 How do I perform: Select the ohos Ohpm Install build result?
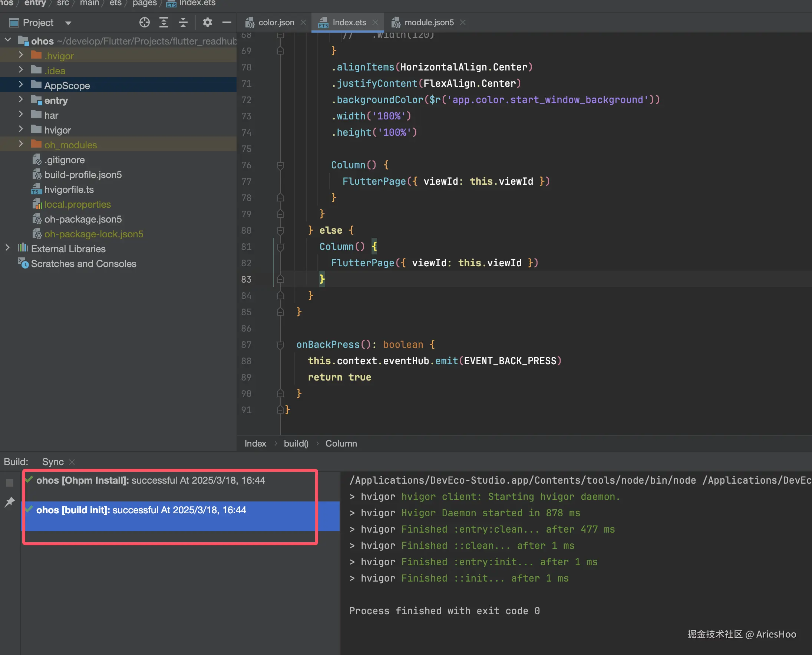(151, 480)
